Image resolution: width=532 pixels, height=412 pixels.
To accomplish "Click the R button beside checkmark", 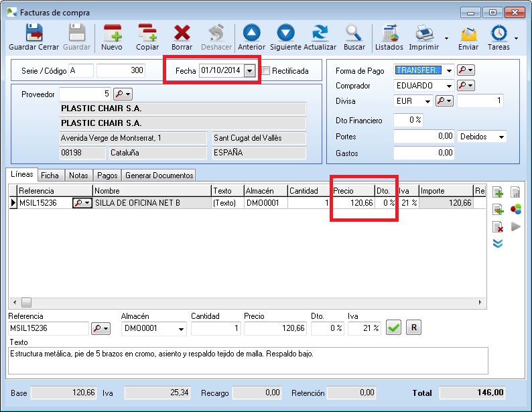I will pos(414,328).
